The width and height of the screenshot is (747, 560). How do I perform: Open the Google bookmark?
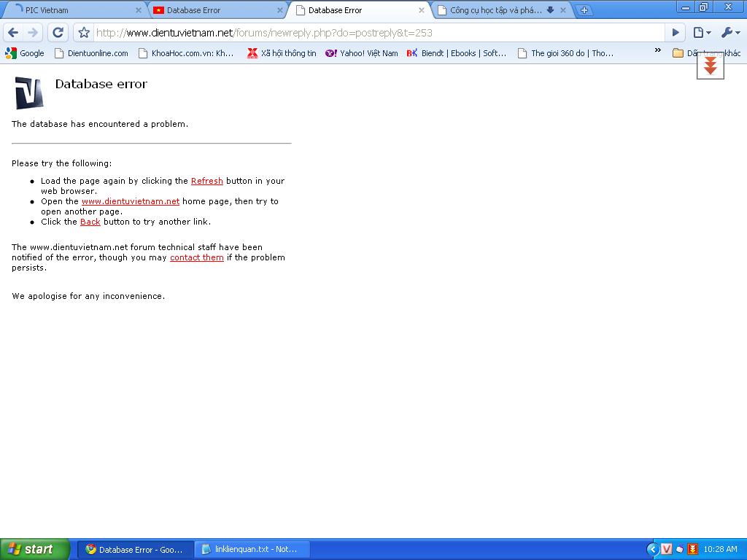coord(25,52)
